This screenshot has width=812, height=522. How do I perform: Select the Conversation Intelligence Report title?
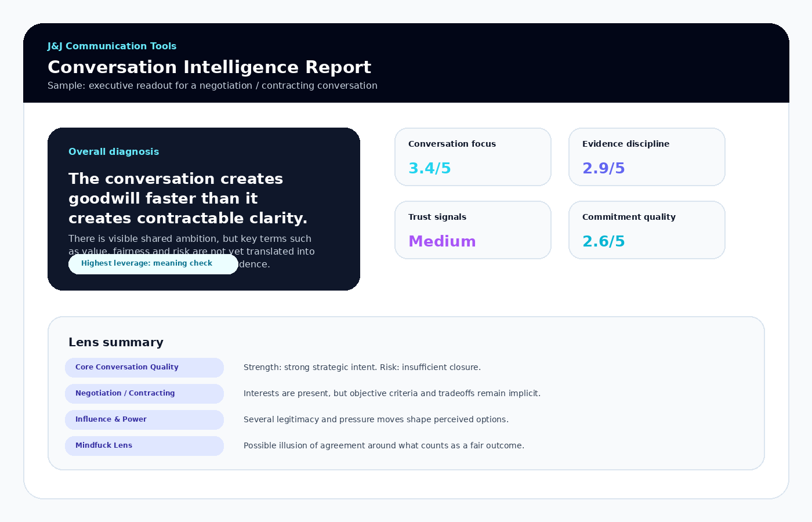pyautogui.click(x=209, y=67)
